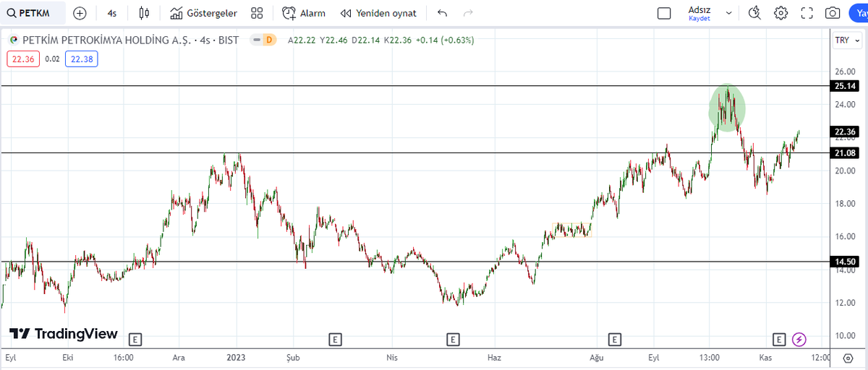
Task: Open the earnings E marker near Şub
Action: click(335, 338)
